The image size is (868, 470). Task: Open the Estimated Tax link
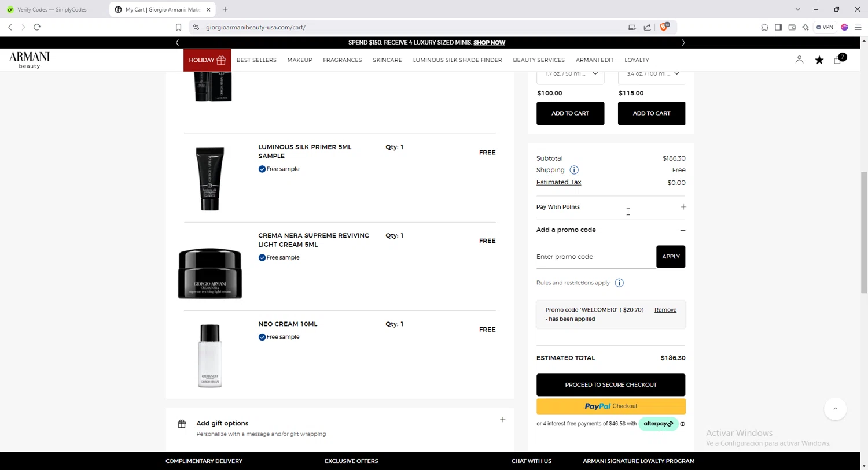click(x=558, y=182)
